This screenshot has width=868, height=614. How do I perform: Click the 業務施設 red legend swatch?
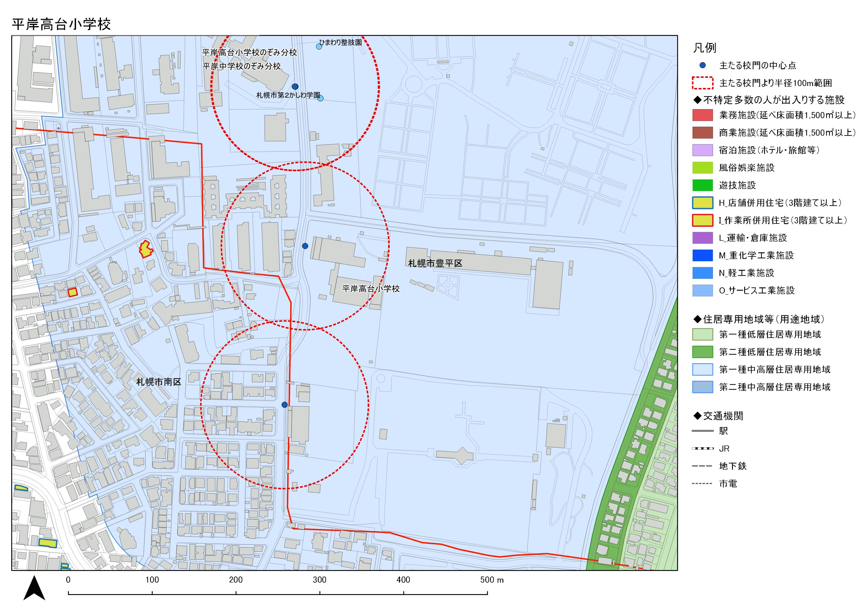[702, 115]
